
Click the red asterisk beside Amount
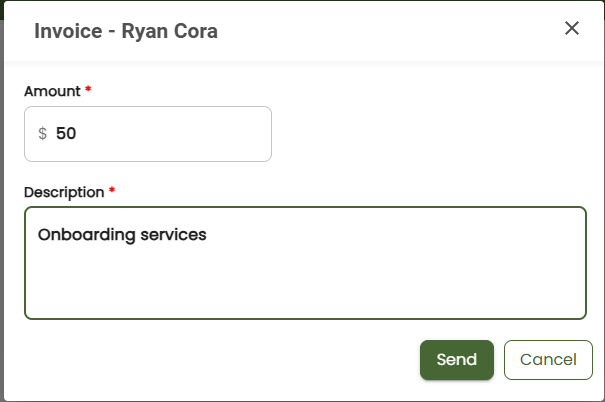[88, 90]
